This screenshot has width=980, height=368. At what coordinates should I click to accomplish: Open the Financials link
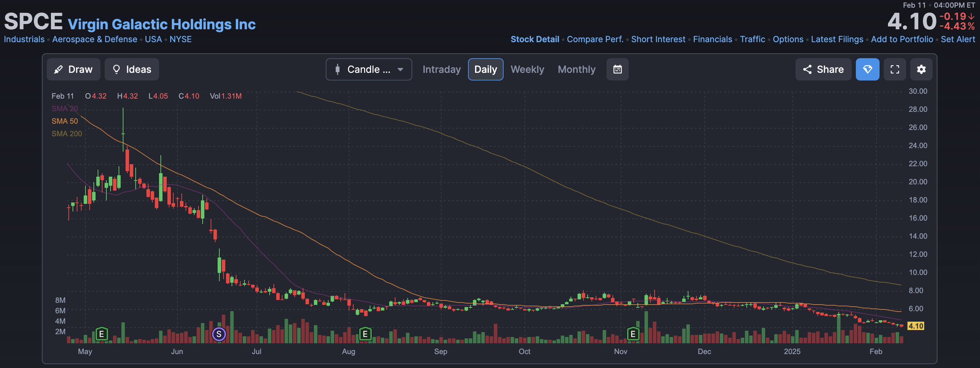712,39
